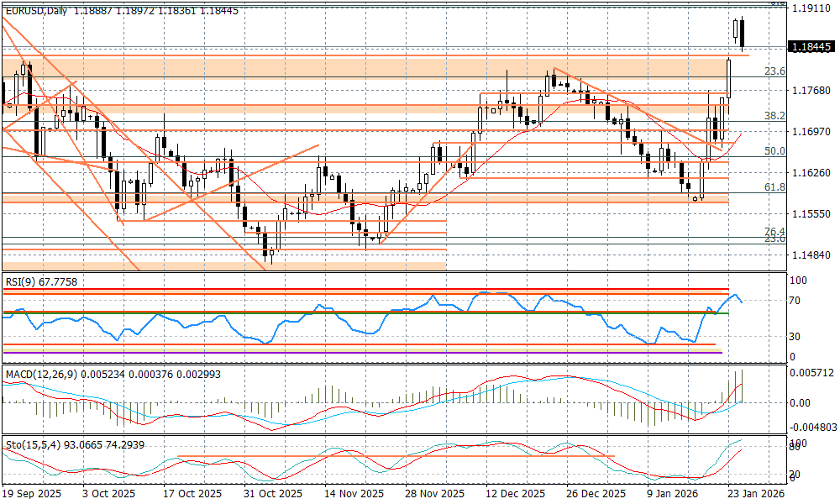Select the 38.2 Fibonacci retracement label
Screen dimensions: 840x504
click(774, 116)
